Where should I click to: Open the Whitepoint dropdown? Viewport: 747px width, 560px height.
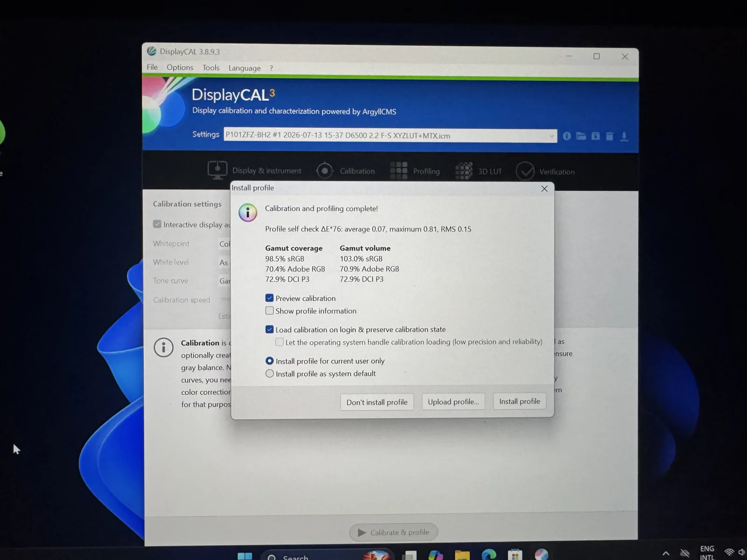[x=225, y=244]
